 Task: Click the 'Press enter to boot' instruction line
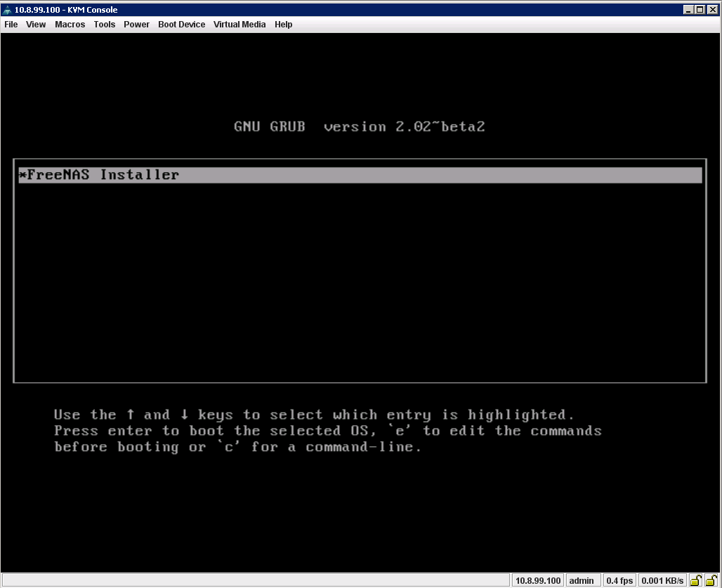(328, 431)
